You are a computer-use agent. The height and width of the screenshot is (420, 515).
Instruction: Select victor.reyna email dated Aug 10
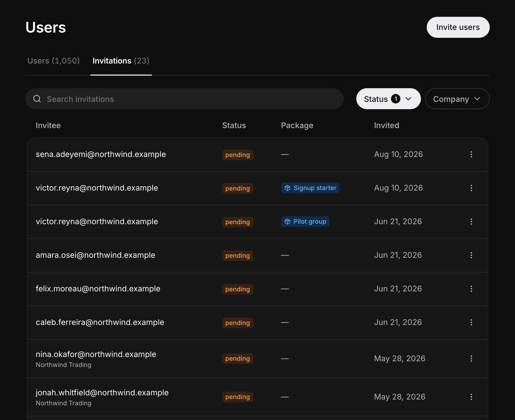click(x=97, y=188)
